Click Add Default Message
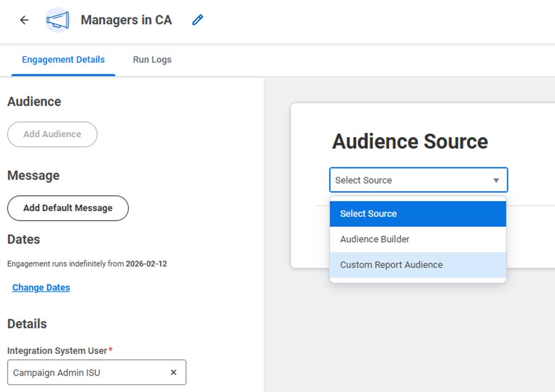 (68, 208)
